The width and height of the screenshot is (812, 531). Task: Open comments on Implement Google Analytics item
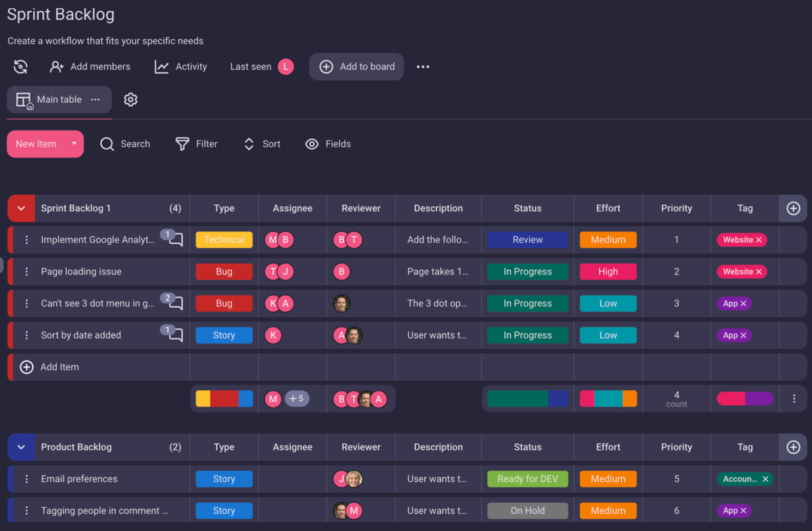click(x=175, y=239)
